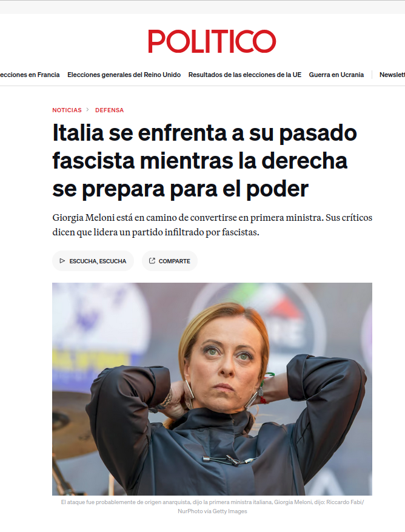
Task: Click the article subtitle paragraph
Action: point(212,224)
